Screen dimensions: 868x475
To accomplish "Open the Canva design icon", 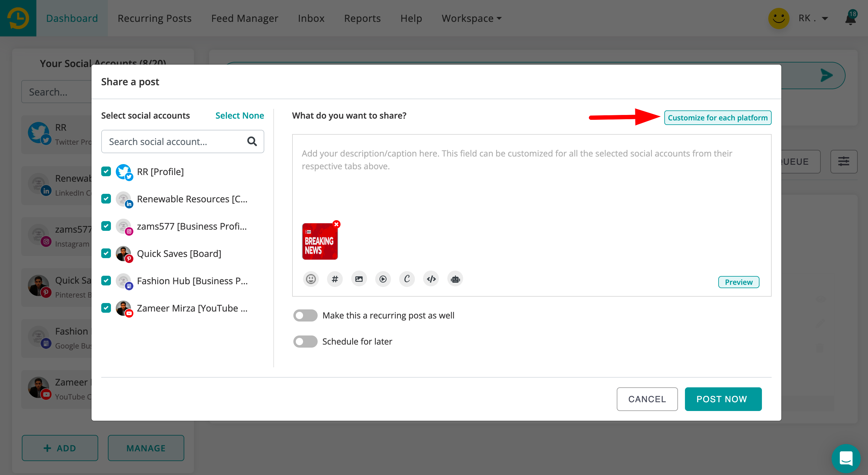I will [407, 279].
